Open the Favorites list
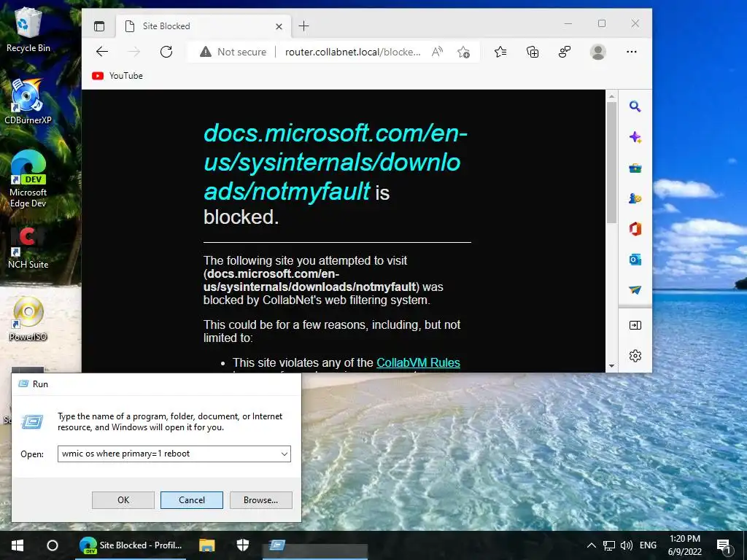 [x=500, y=52]
